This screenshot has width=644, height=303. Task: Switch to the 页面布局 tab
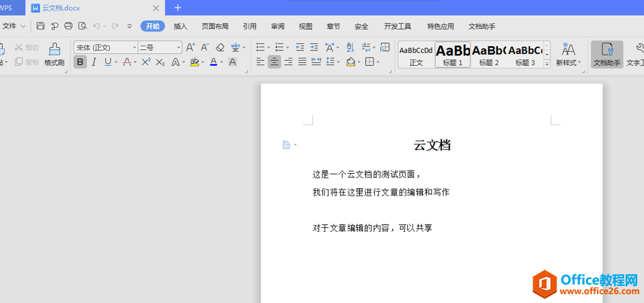215,26
